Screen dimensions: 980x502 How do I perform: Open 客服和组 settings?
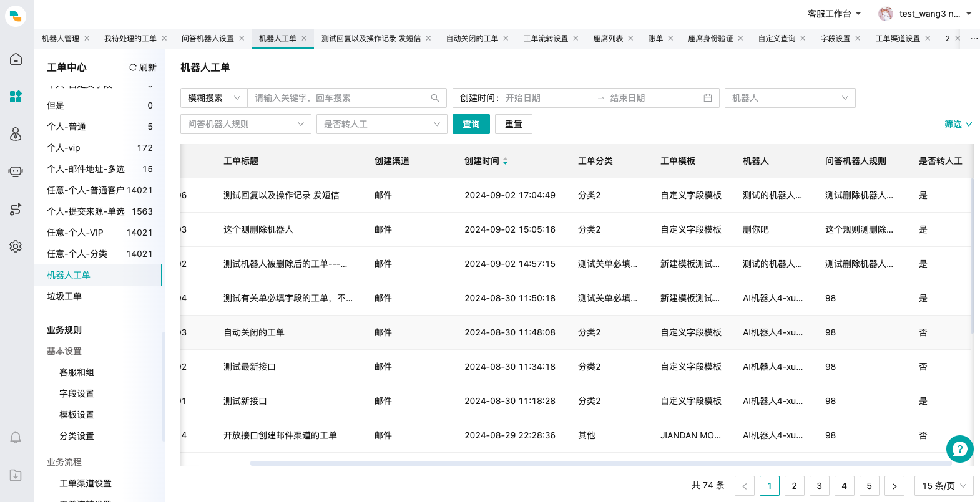(x=77, y=372)
